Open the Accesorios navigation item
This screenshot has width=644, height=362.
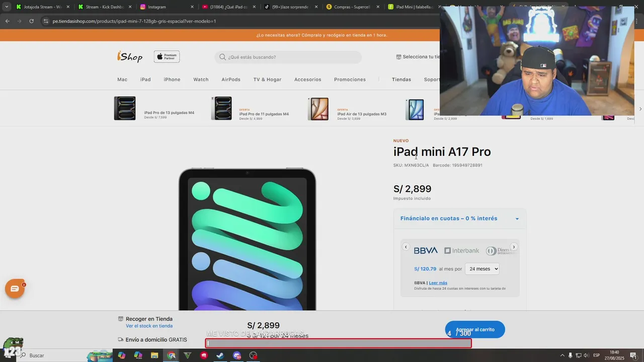pyautogui.click(x=307, y=79)
